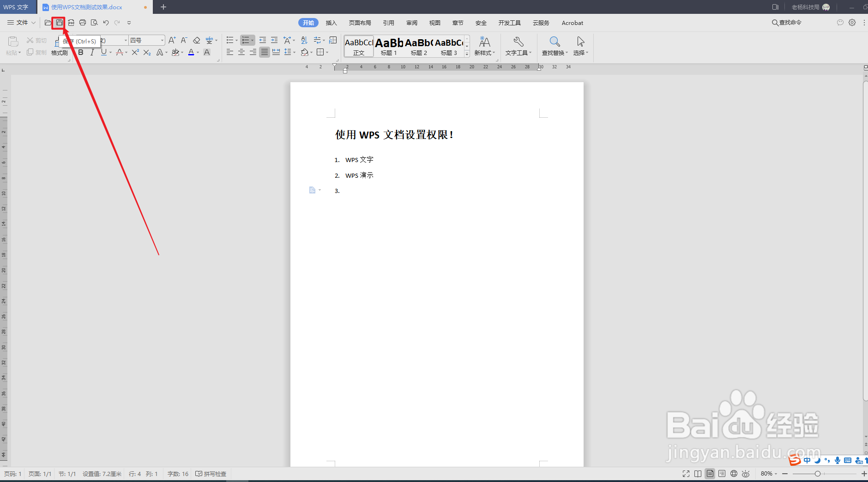The height and width of the screenshot is (482, 868).
Task: Click the 查找命令 search box
Action: [x=787, y=23]
